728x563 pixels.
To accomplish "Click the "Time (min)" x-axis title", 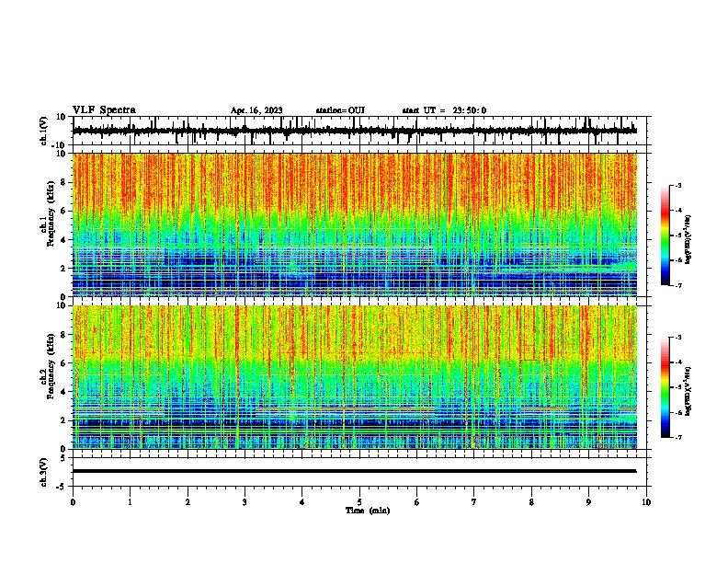I will tap(368, 511).
